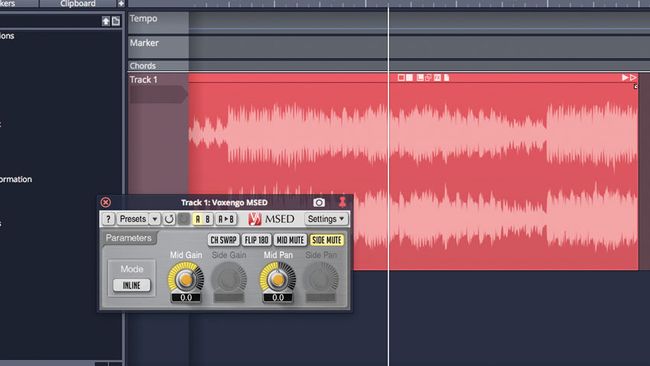Viewport: 650px width, 366px height.
Task: Click the red pin icon on plugin window
Action: click(342, 202)
